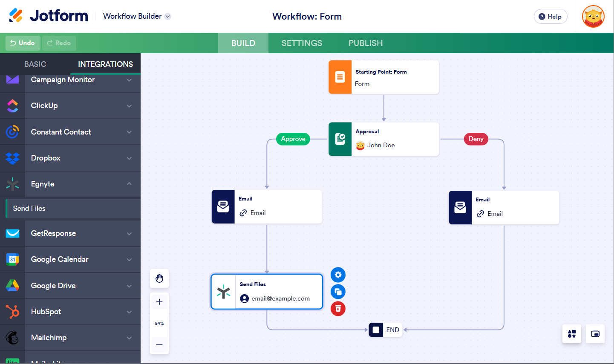Expand the Dropbox section
614x364 pixels.
point(129,158)
